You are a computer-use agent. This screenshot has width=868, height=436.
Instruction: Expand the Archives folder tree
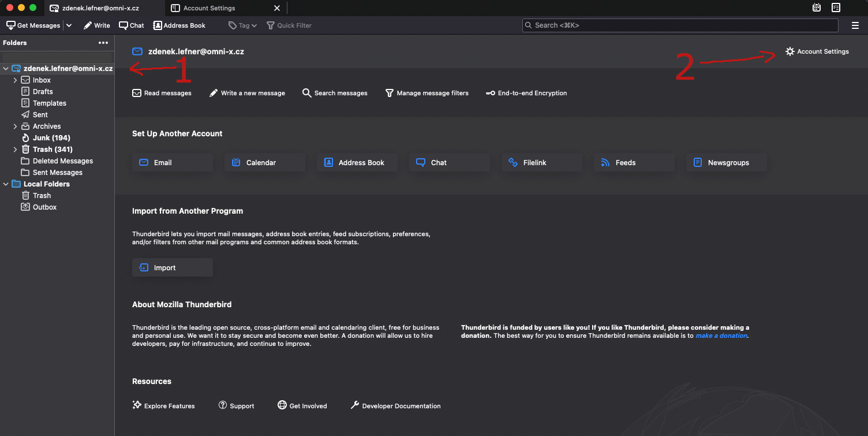tap(15, 126)
